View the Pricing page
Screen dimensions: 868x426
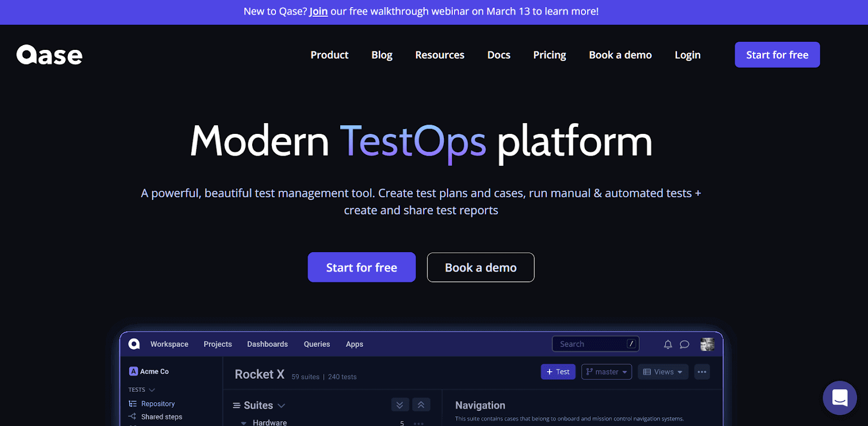click(x=550, y=55)
